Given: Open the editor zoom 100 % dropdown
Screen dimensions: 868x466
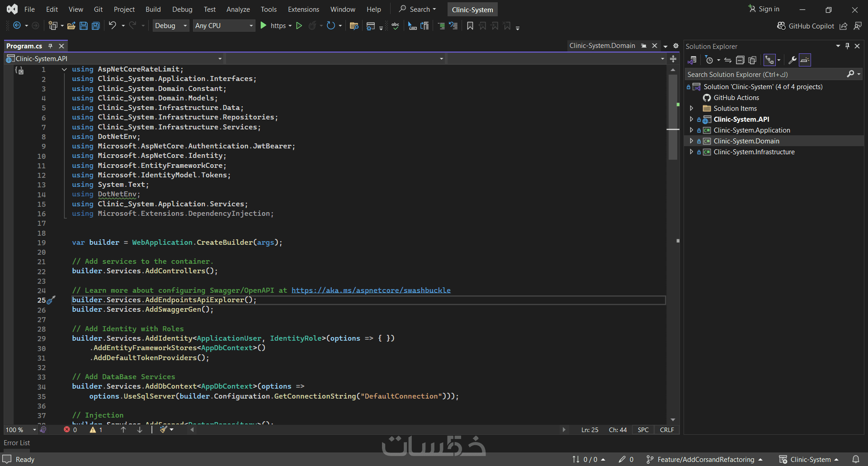Looking at the screenshot, I should [20, 430].
